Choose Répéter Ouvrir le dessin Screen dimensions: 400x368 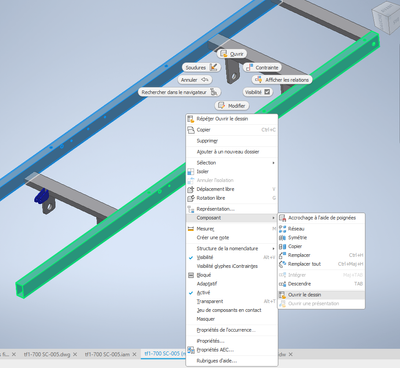click(x=232, y=119)
